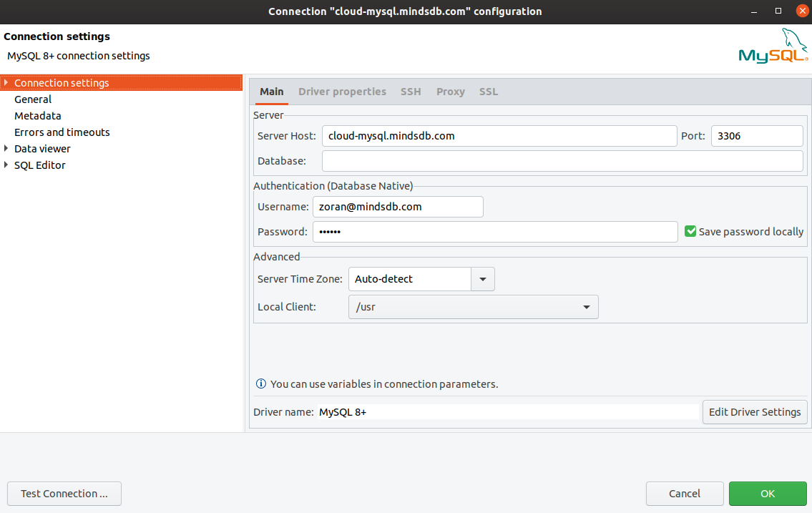Click 'You can use variables' hint text

[x=383, y=384]
